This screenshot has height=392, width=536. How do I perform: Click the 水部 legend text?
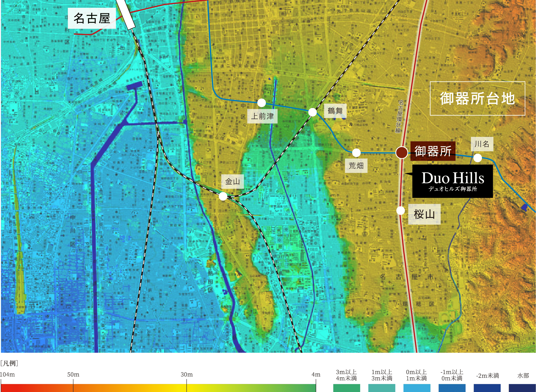pyautogui.click(x=523, y=376)
